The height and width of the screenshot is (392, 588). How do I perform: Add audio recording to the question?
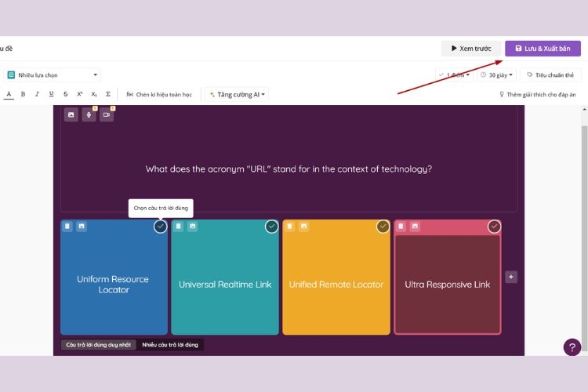click(x=89, y=114)
